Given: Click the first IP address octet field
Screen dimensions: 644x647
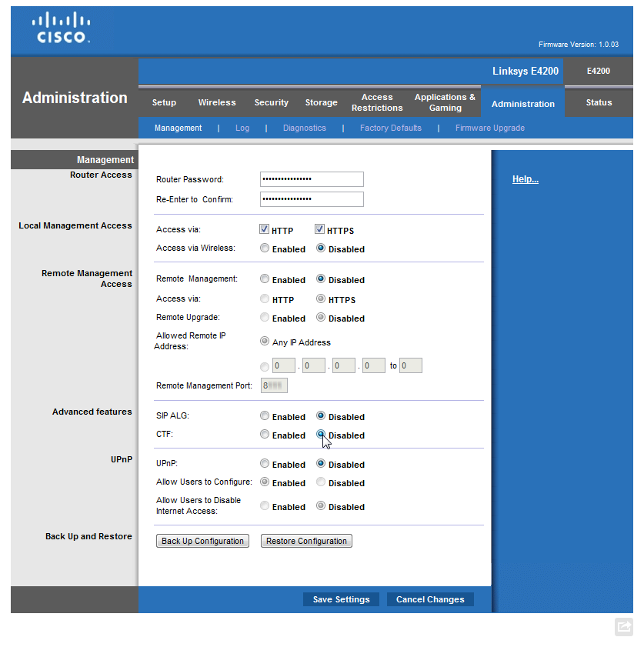Looking at the screenshot, I should point(284,365).
